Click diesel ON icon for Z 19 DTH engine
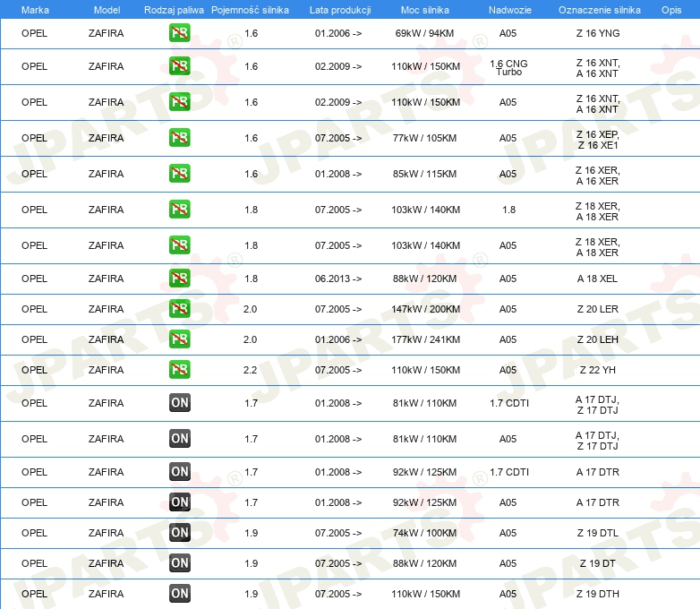Screen dimensions: 700x609 179,594
